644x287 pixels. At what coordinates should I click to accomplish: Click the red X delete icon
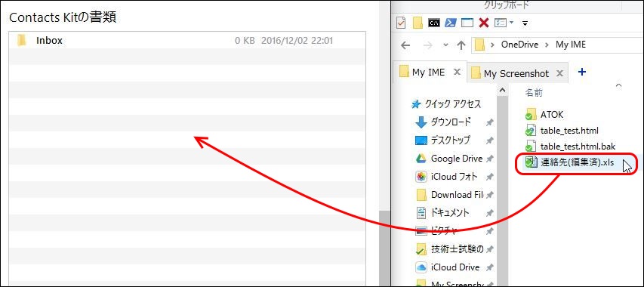(x=484, y=23)
